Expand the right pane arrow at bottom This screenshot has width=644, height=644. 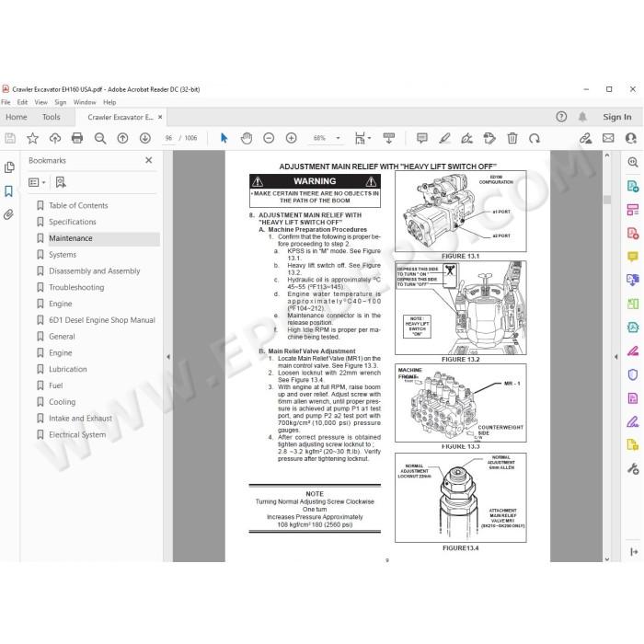pos(634,552)
